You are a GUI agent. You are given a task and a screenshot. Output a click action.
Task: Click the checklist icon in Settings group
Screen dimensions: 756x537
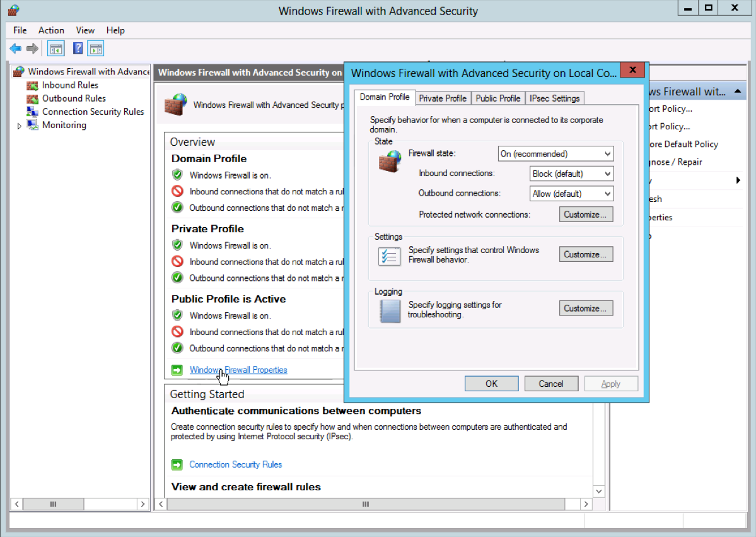click(389, 256)
